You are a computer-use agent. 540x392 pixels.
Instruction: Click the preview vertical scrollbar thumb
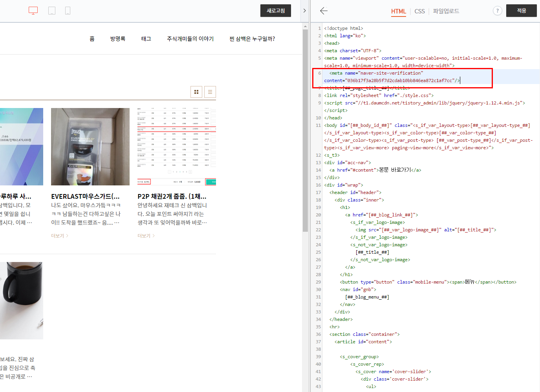305,130
